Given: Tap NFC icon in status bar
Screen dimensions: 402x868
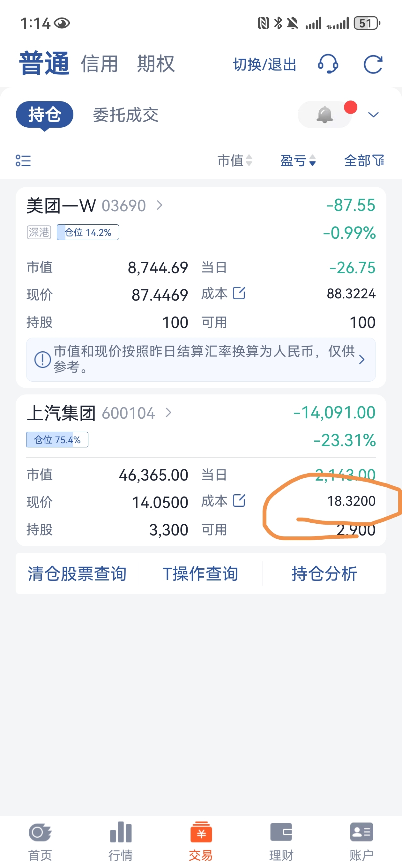Looking at the screenshot, I should pos(264,23).
